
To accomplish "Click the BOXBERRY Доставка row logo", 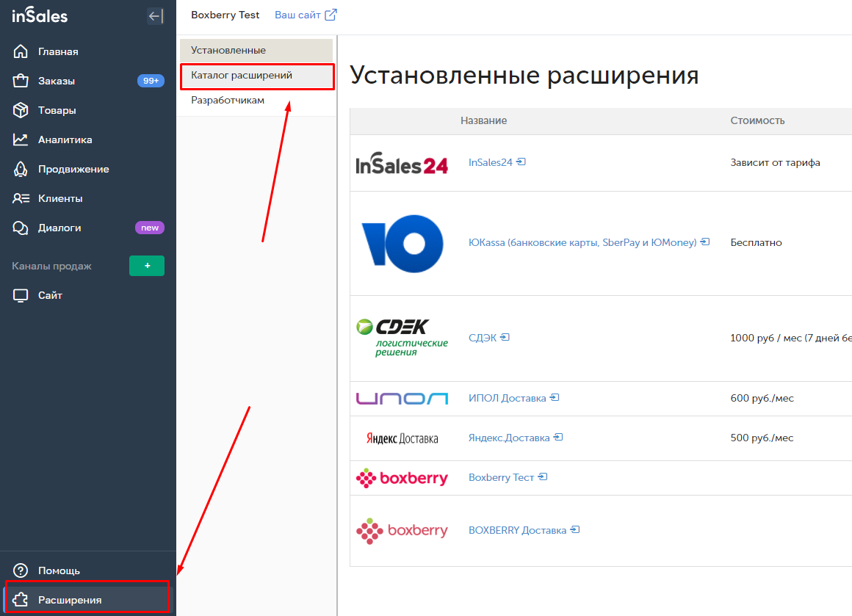I will [402, 531].
